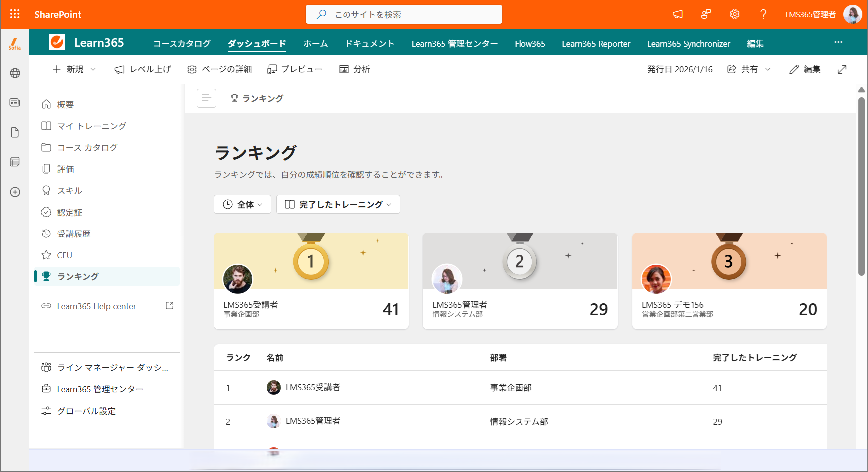
Task: Click the help question mark icon
Action: [x=763, y=14]
